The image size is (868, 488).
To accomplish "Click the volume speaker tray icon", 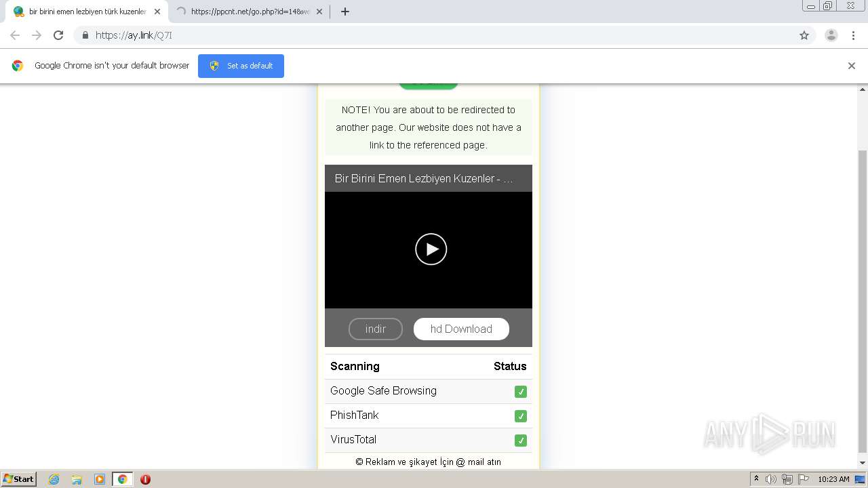I will pyautogui.click(x=771, y=479).
